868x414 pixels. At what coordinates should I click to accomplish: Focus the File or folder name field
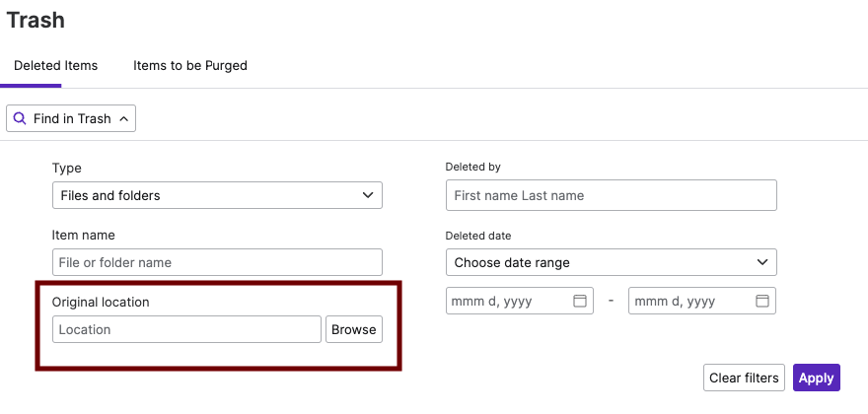point(217,262)
